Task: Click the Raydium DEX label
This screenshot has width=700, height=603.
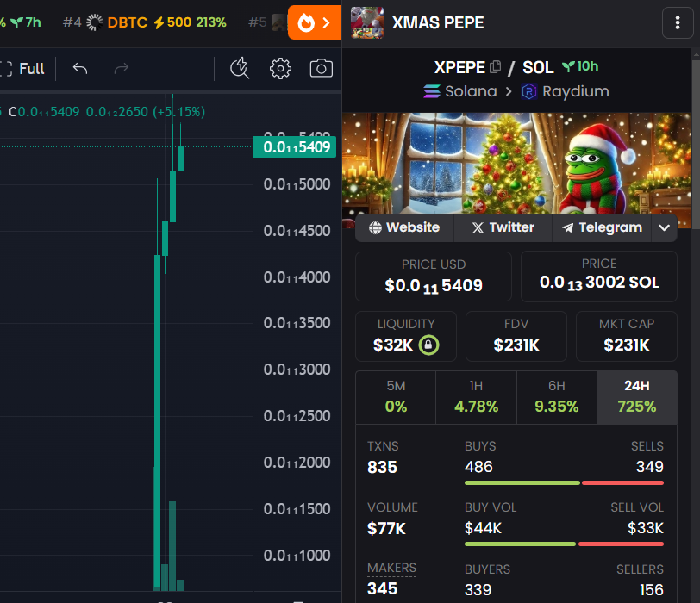Action: click(x=566, y=91)
